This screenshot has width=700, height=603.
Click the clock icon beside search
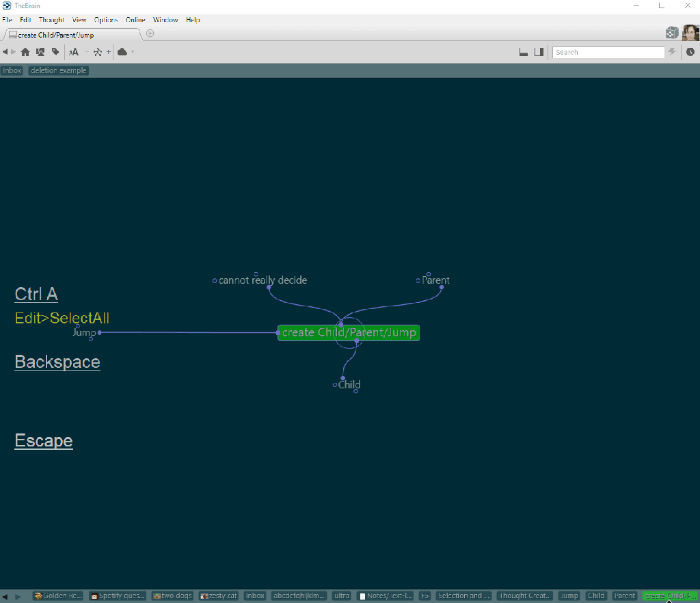690,52
